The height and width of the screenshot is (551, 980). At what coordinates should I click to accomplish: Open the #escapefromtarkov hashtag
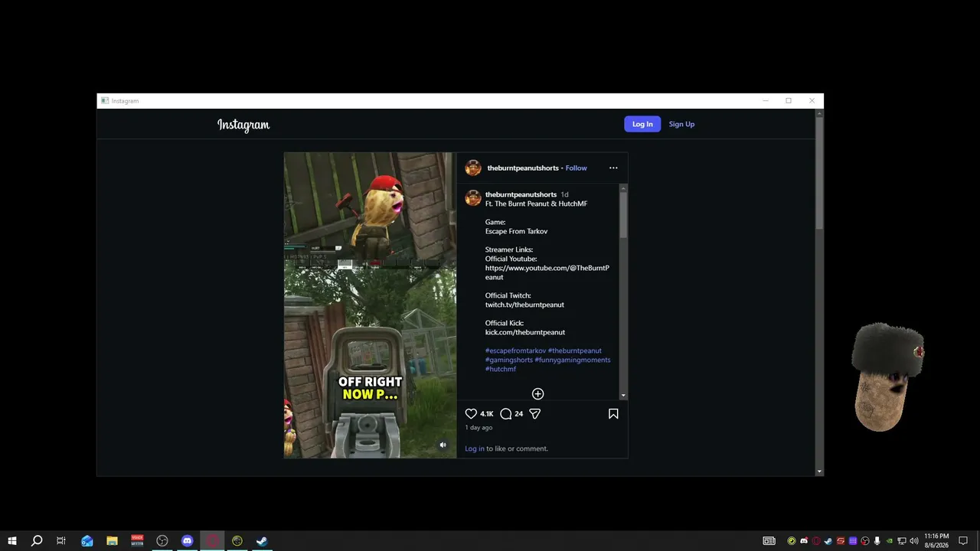coord(515,350)
